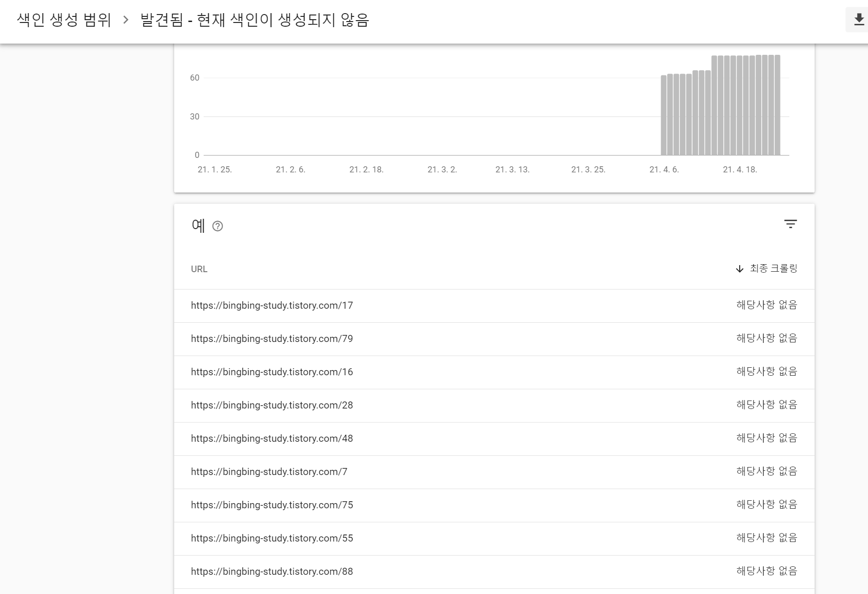Viewport: 868px width, 594px height.
Task: Click the 21. 4. 6. chart date label
Action: (664, 170)
